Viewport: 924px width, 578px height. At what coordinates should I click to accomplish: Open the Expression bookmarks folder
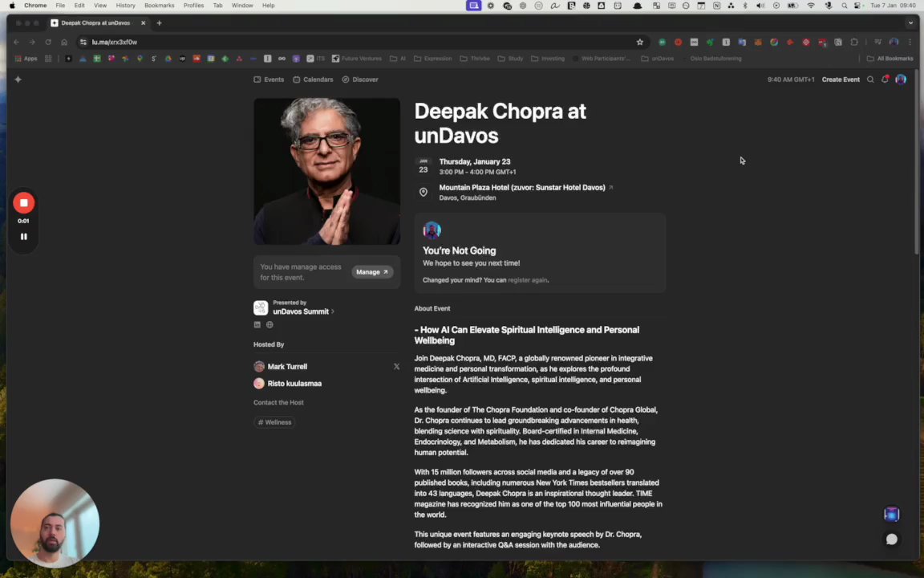point(432,59)
